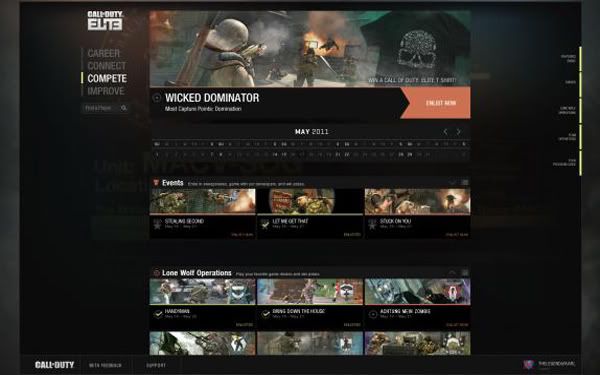Image resolution: width=600 pixels, height=375 pixels.
Task: Click the Lone Wolf Operations section icon
Action: pos(156,273)
